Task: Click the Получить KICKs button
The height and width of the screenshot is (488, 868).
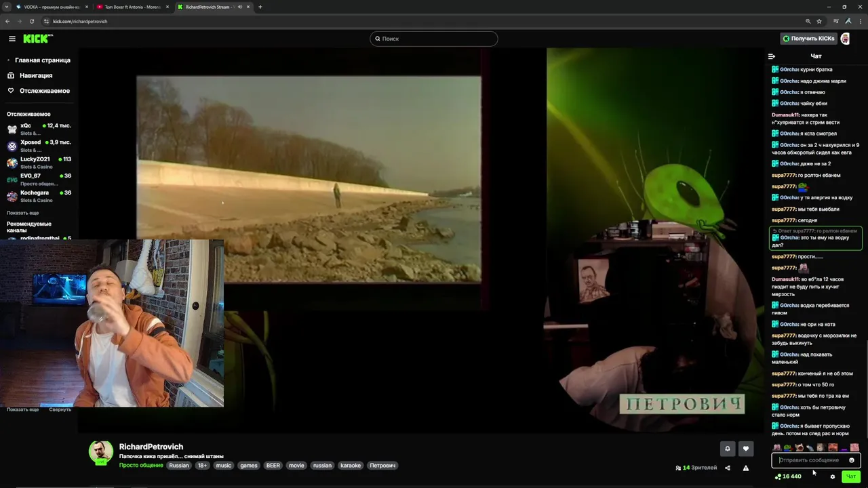Action: pyautogui.click(x=808, y=39)
